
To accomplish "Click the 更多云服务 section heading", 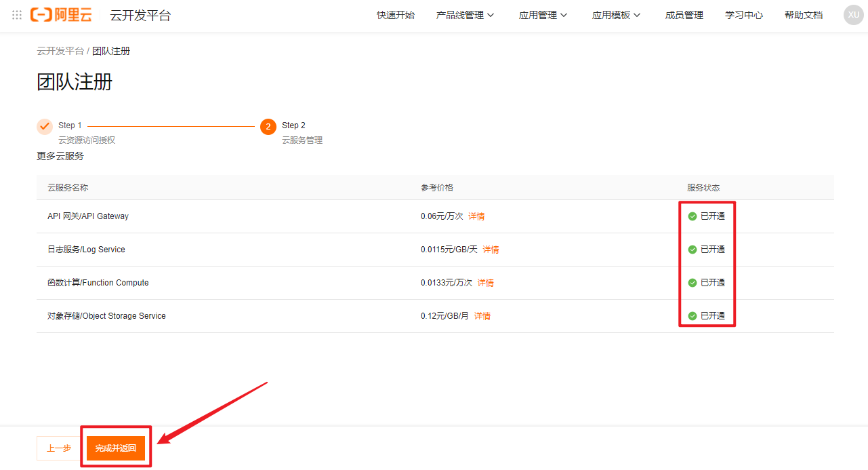I will click(60, 156).
